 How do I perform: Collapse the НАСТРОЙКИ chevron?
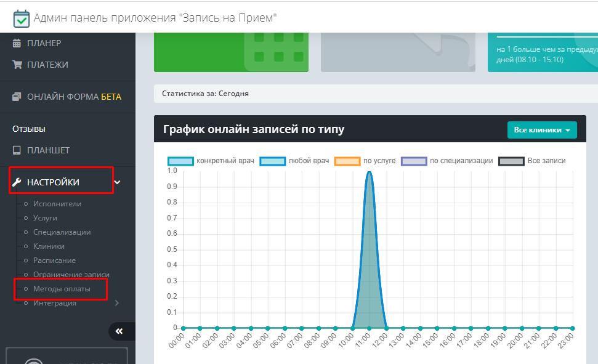coord(117,182)
